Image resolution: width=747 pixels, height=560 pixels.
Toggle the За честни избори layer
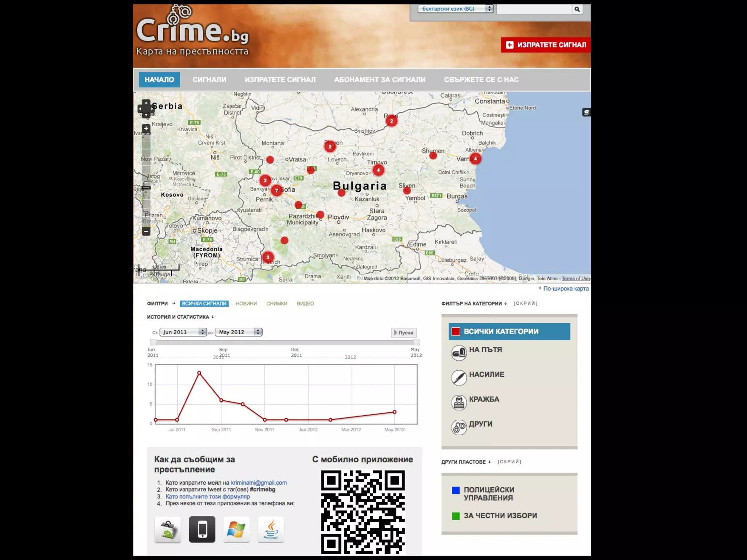pyautogui.click(x=500, y=516)
